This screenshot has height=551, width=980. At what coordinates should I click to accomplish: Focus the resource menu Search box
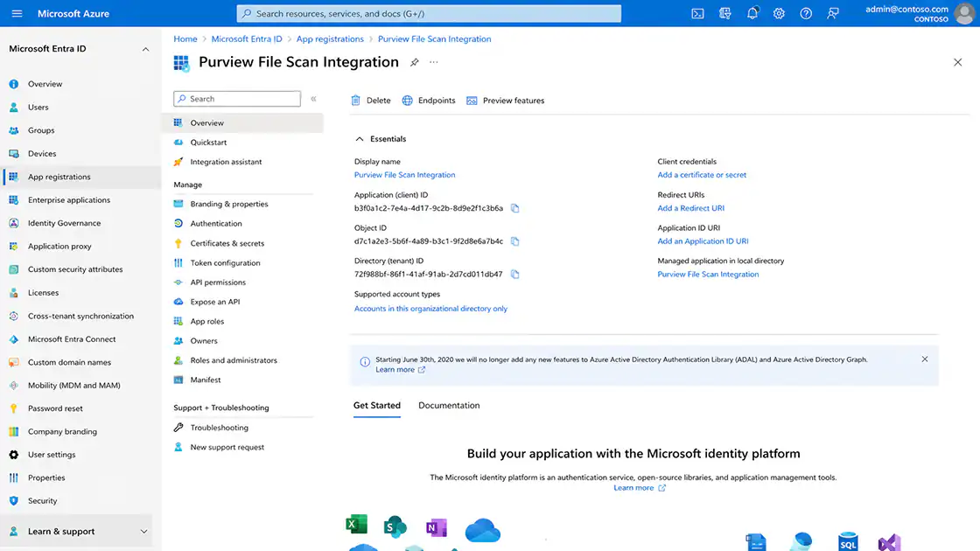(x=237, y=99)
